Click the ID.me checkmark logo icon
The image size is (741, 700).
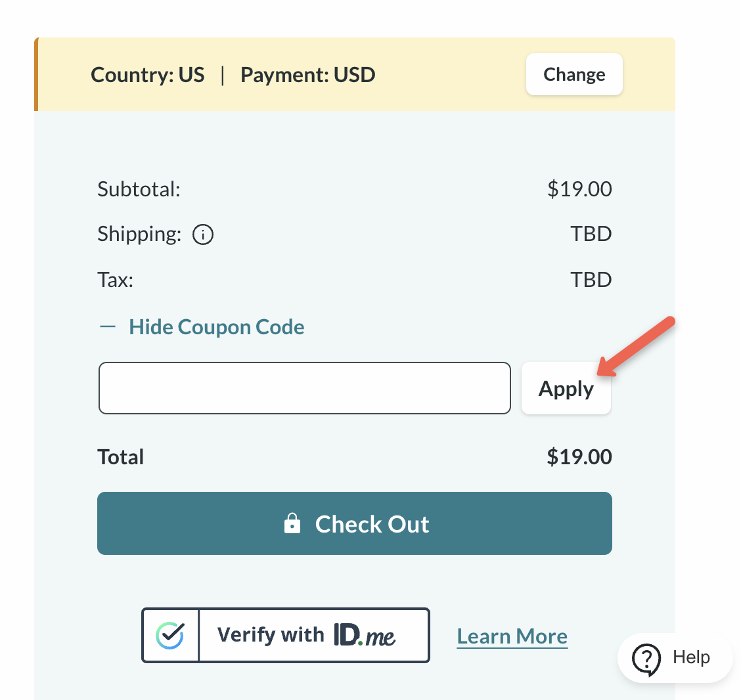(x=170, y=635)
